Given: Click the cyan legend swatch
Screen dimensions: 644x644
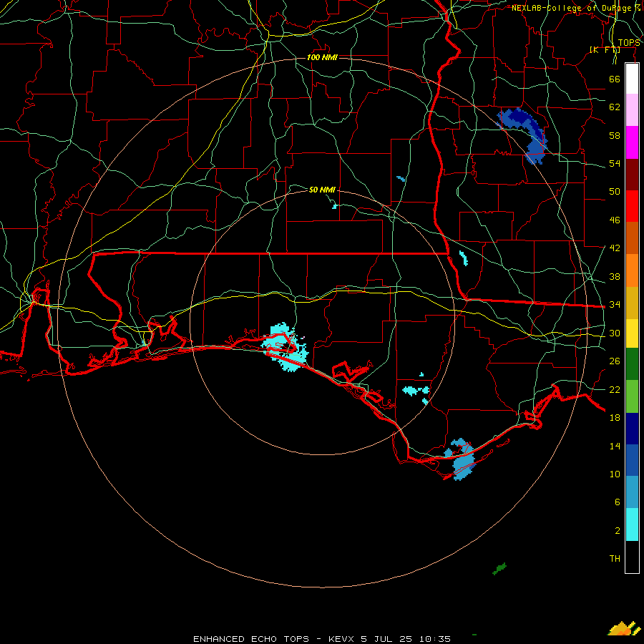Looking at the screenshot, I should point(632,525).
